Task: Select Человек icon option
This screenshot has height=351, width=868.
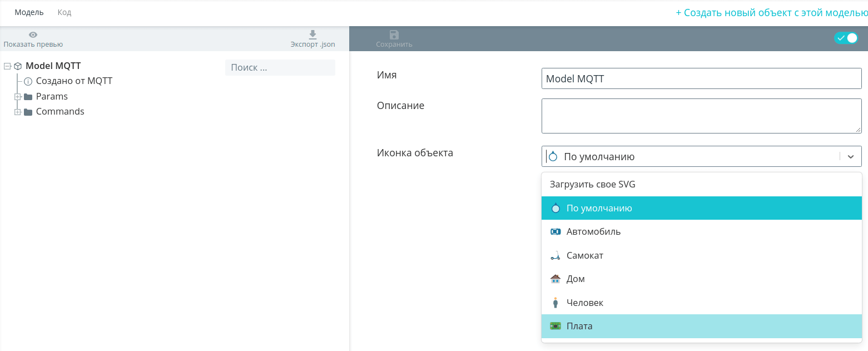Action: (702, 303)
